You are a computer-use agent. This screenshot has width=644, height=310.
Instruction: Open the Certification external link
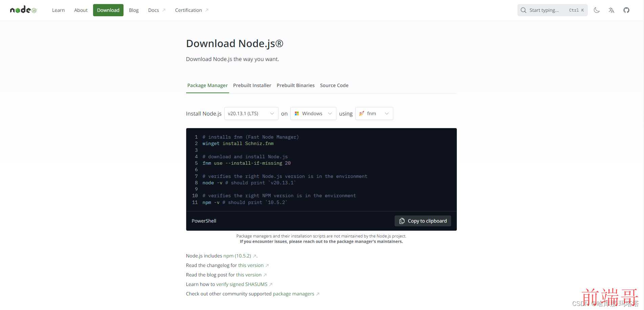pyautogui.click(x=192, y=10)
